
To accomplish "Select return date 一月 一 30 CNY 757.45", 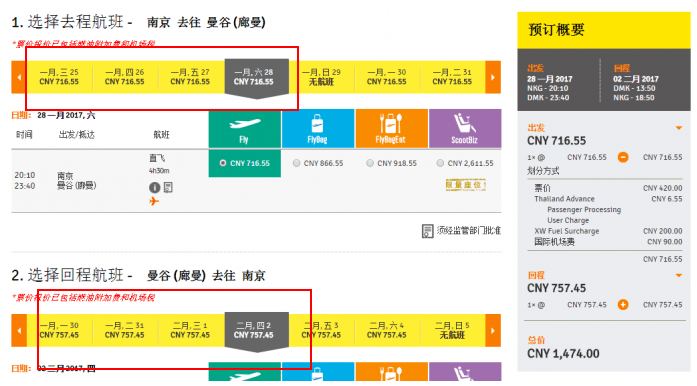I will 59,330.
